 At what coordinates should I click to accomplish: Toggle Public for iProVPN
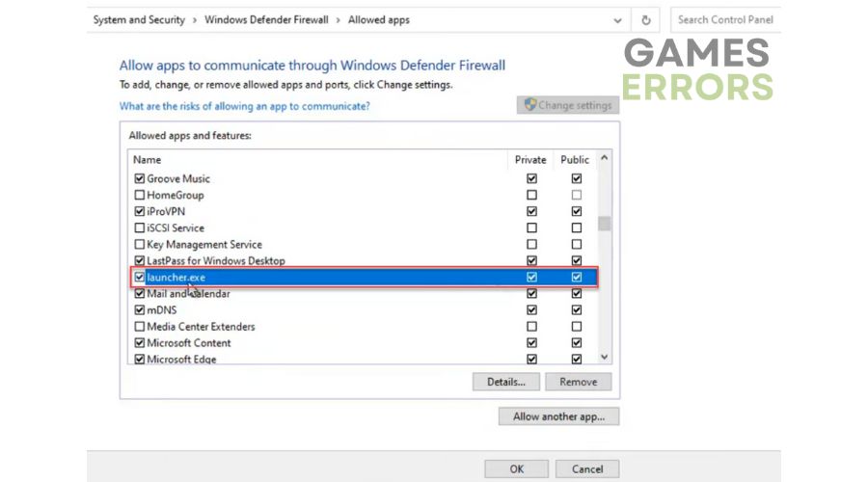click(x=577, y=211)
